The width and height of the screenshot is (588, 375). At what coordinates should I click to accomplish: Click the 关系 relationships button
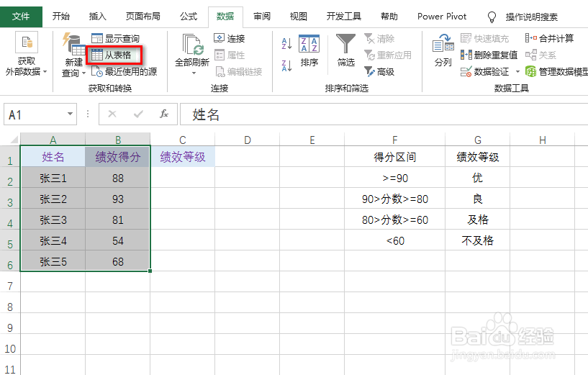(x=540, y=55)
